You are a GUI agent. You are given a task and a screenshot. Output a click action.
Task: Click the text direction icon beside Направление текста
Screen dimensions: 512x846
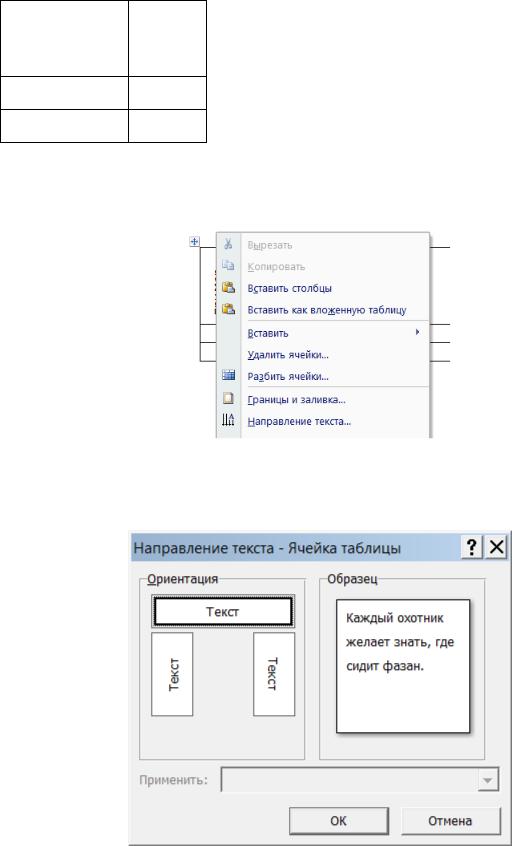click(228, 421)
